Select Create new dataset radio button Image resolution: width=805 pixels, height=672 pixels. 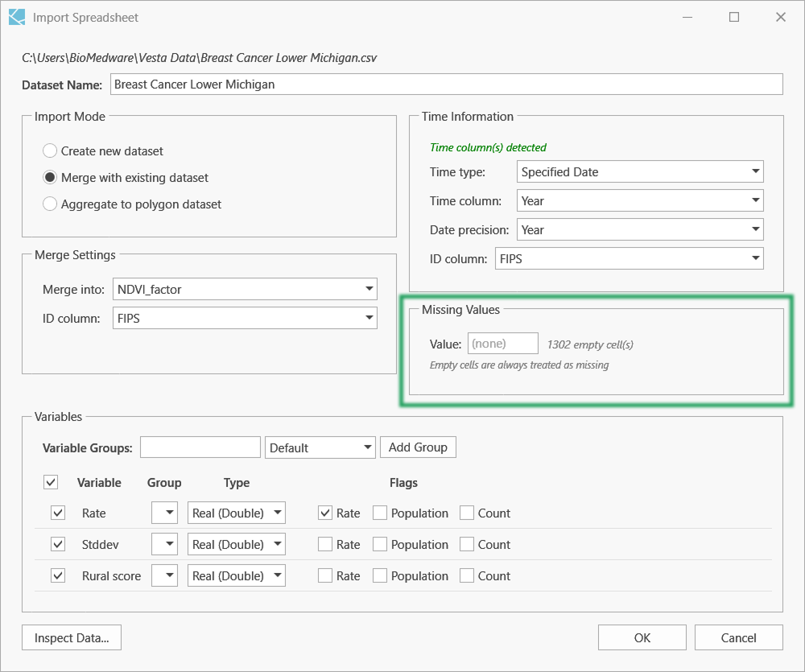tap(50, 151)
